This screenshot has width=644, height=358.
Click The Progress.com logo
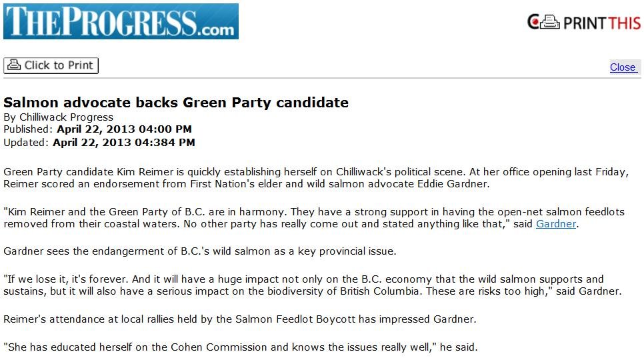121,21
